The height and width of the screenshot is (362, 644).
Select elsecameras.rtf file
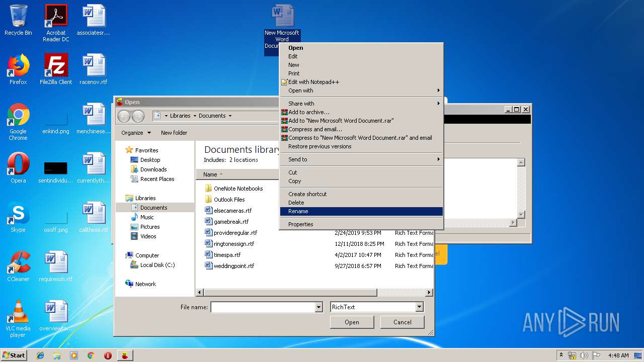(232, 211)
